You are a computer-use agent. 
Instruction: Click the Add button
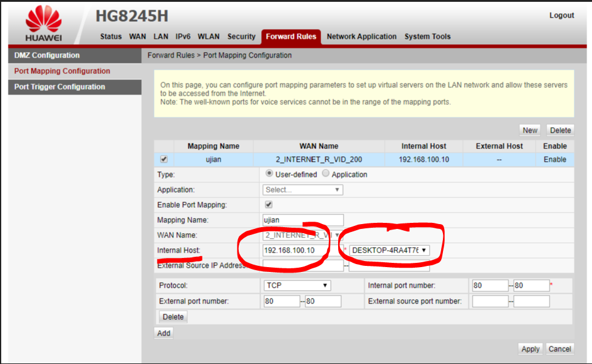pos(164,333)
